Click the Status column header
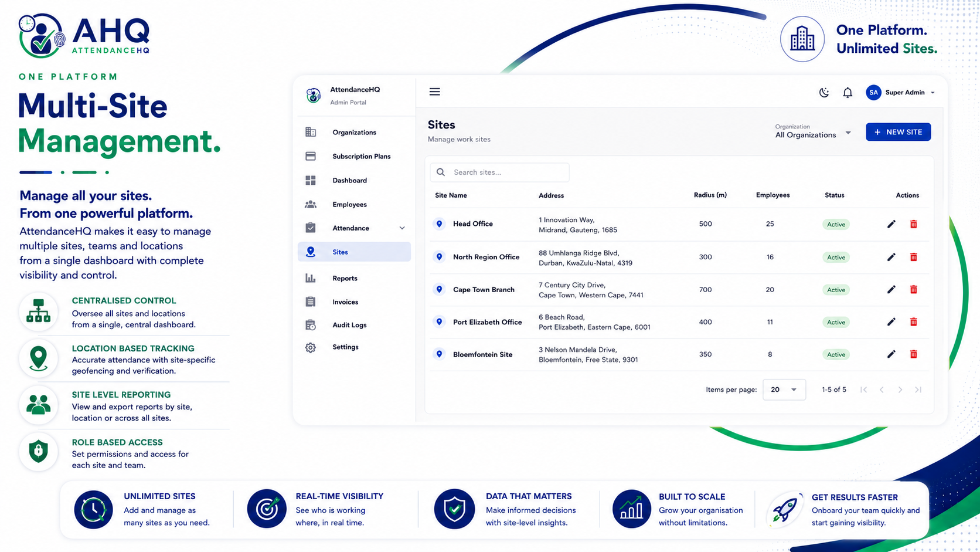The width and height of the screenshot is (980, 552). [834, 195]
